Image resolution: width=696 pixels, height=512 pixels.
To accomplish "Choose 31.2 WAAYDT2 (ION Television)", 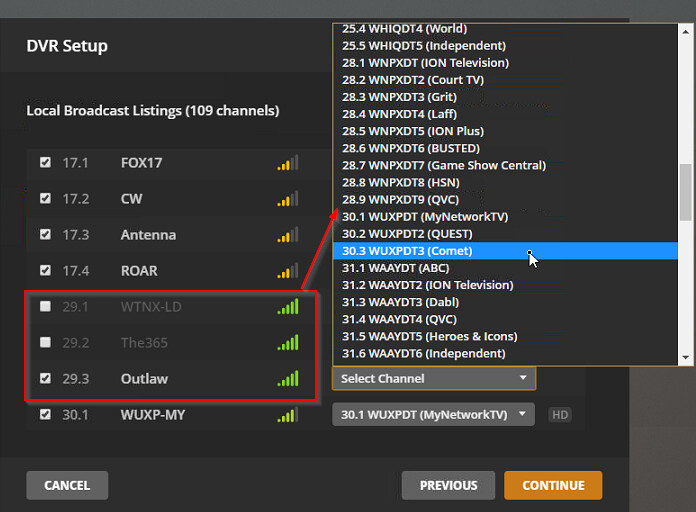I will pos(505,285).
